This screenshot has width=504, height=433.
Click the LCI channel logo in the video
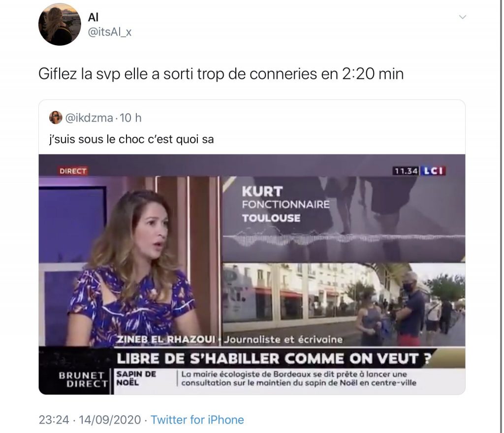point(433,171)
